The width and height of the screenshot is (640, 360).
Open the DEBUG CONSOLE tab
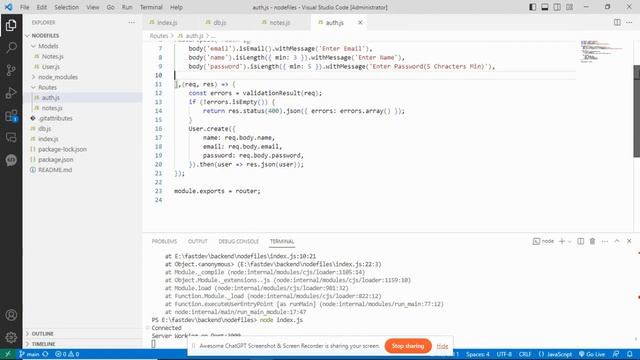click(x=238, y=241)
